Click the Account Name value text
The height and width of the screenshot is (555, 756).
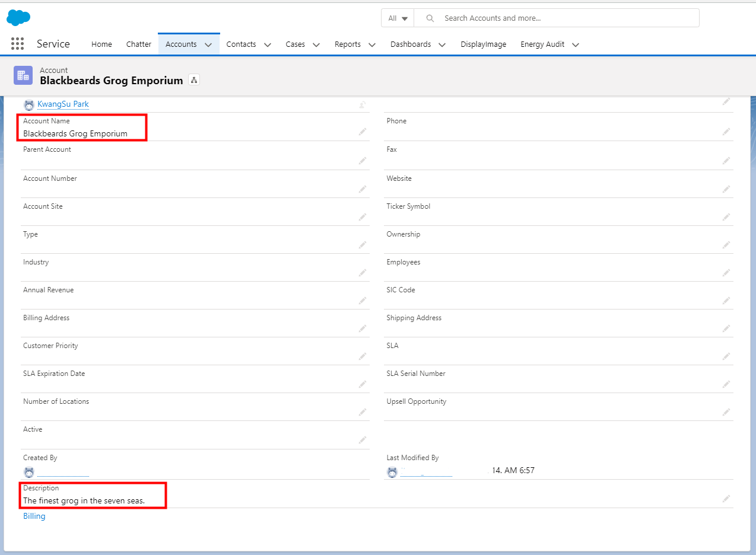(x=75, y=134)
